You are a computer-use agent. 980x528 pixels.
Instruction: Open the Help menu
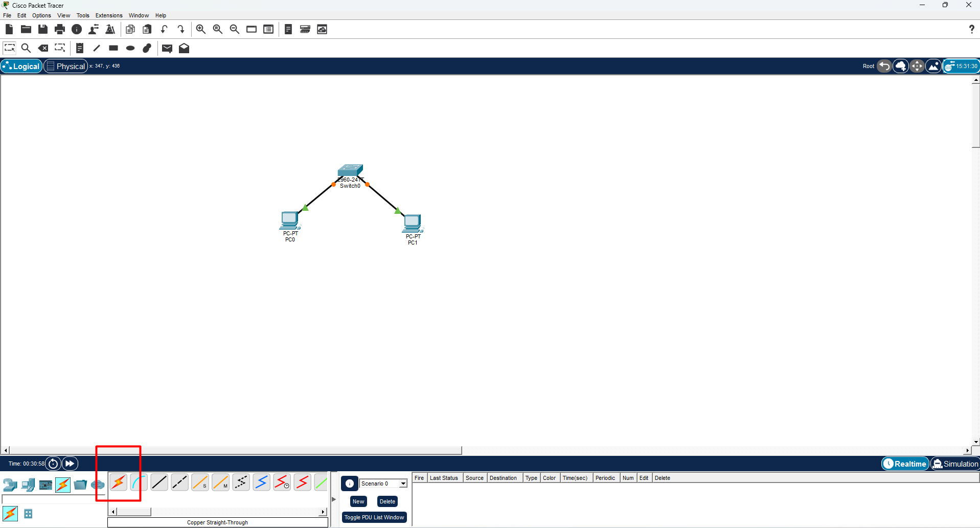tap(161, 15)
